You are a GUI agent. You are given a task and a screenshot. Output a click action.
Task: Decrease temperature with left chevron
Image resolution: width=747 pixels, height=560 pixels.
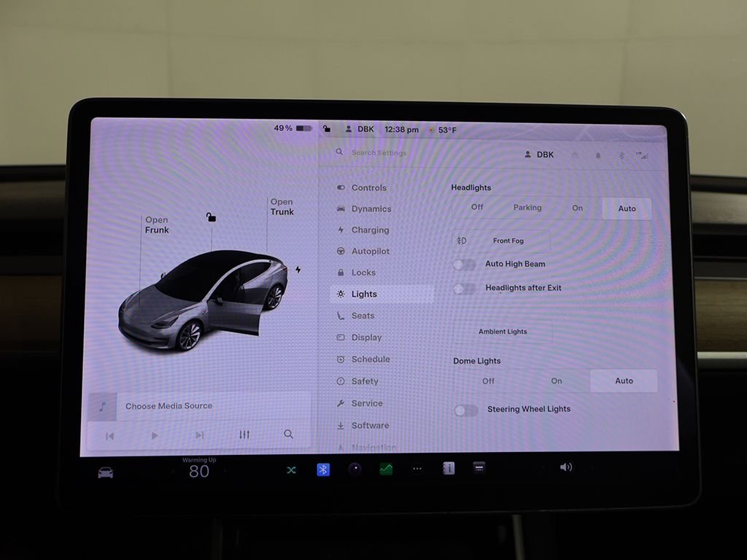[x=173, y=472]
